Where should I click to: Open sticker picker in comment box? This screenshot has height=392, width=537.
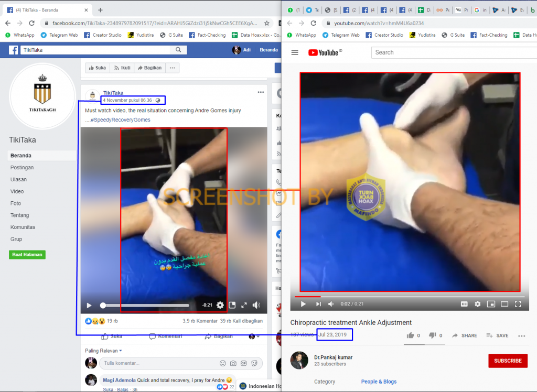(x=254, y=363)
